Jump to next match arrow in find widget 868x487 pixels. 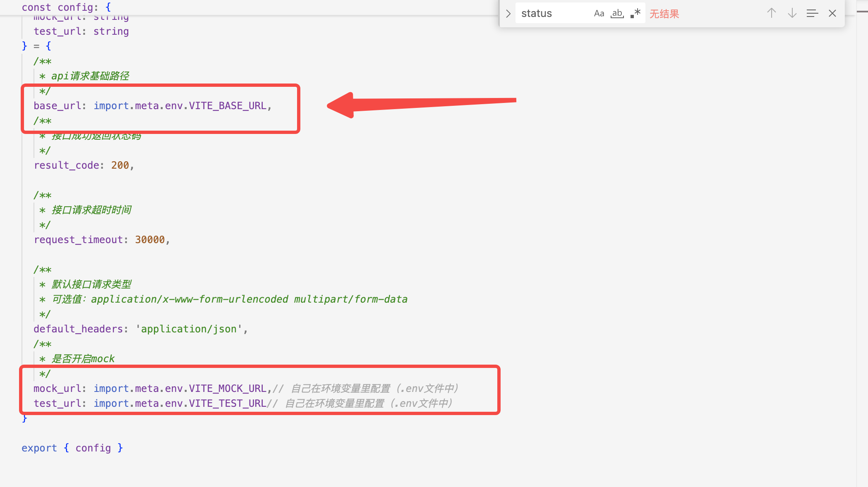tap(791, 13)
